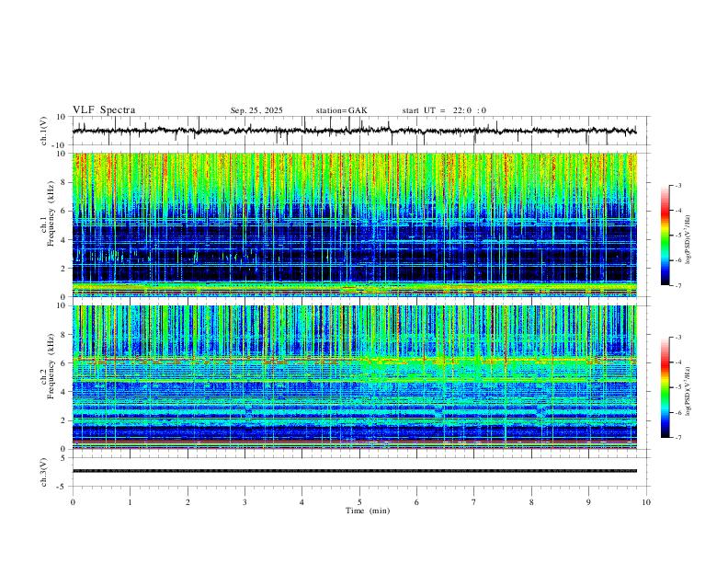Click time axis tick label "2"
The width and height of the screenshot is (728, 563).
[x=188, y=502]
